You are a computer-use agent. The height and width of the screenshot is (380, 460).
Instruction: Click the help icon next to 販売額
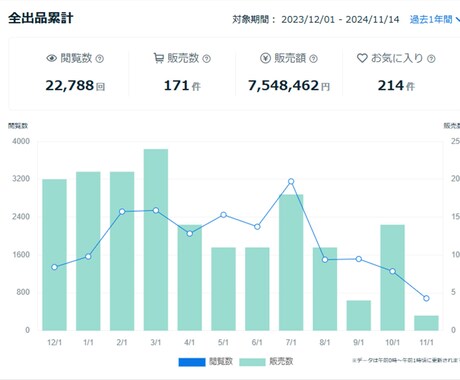pos(313,59)
